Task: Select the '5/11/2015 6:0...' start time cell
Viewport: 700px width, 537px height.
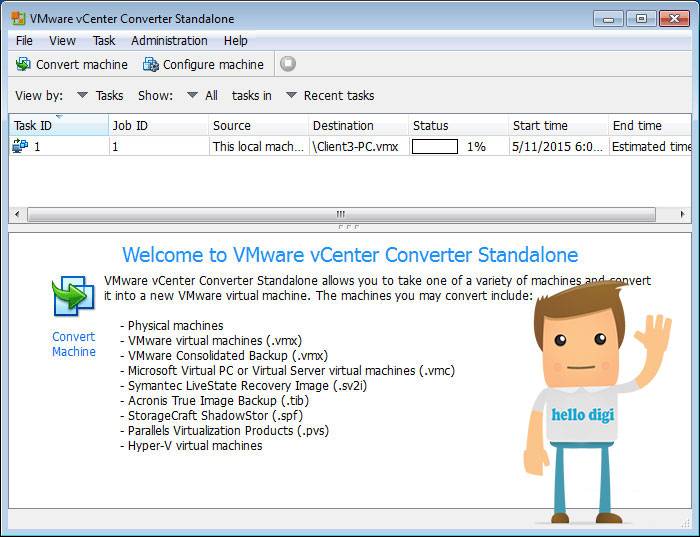Action: [x=558, y=146]
